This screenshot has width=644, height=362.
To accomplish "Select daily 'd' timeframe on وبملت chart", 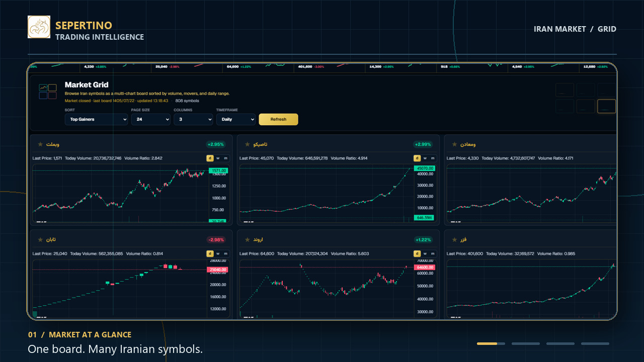I will click(210, 158).
